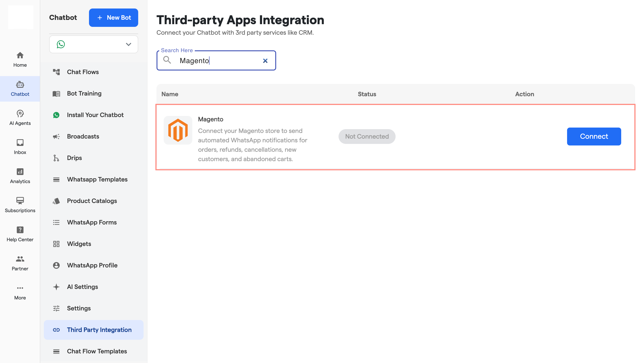Screen dimensions: 644x363
Task: Click the Home icon in left rail
Action: [x=20, y=55]
